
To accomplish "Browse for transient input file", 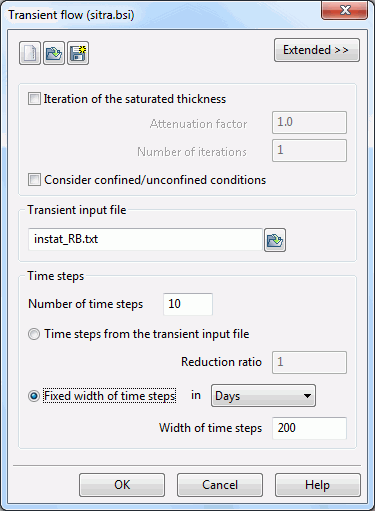I will pyautogui.click(x=275, y=240).
